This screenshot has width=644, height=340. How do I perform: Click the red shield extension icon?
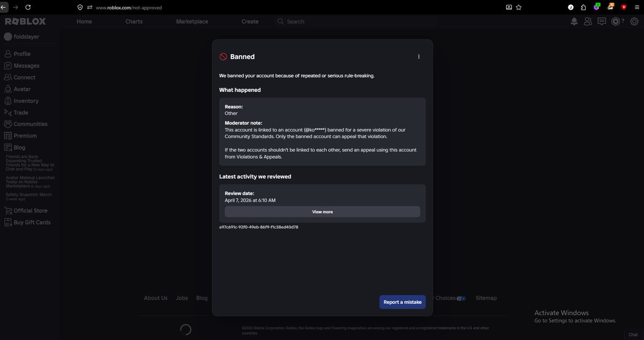pyautogui.click(x=624, y=8)
